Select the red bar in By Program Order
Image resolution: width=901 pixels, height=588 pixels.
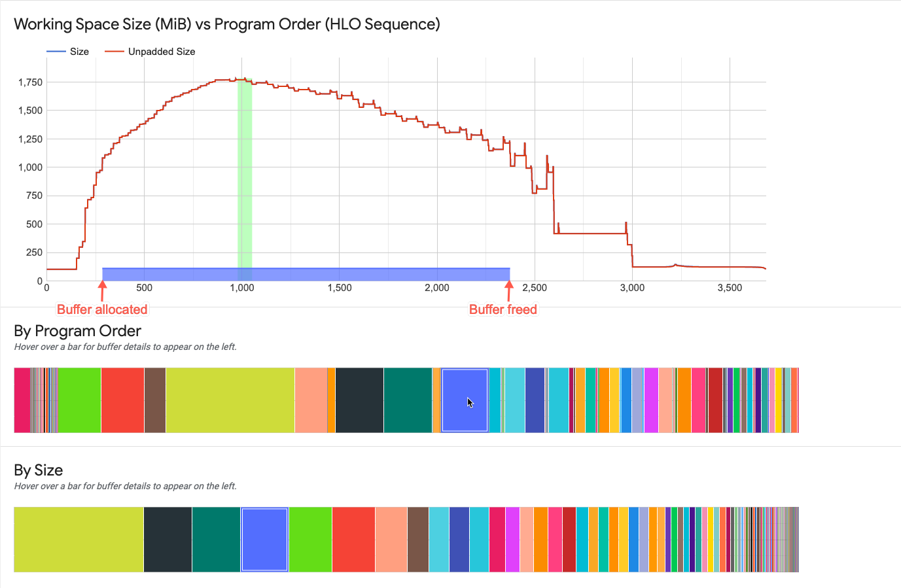point(122,400)
